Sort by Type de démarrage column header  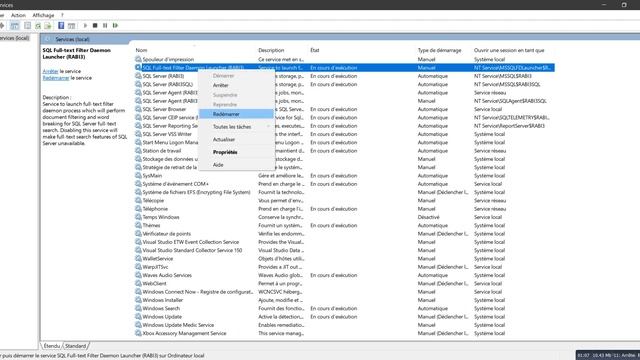tap(439, 50)
